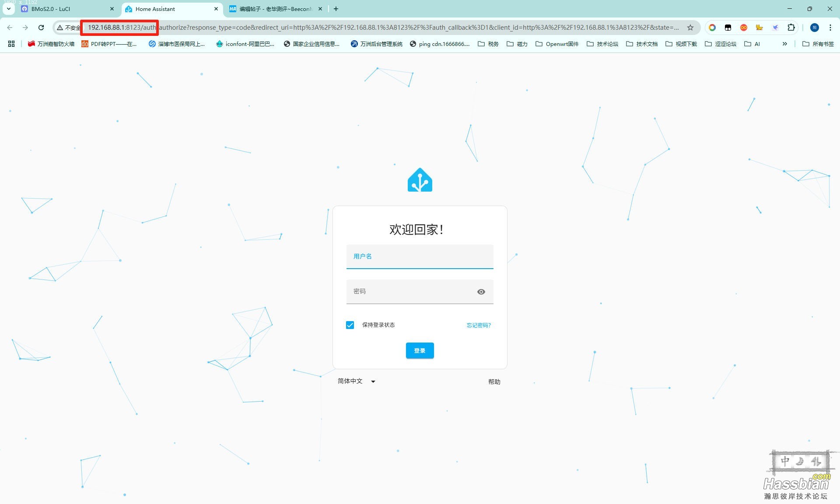This screenshot has width=840, height=504.
Task: Toggle password visibility eye icon
Action: (x=481, y=292)
